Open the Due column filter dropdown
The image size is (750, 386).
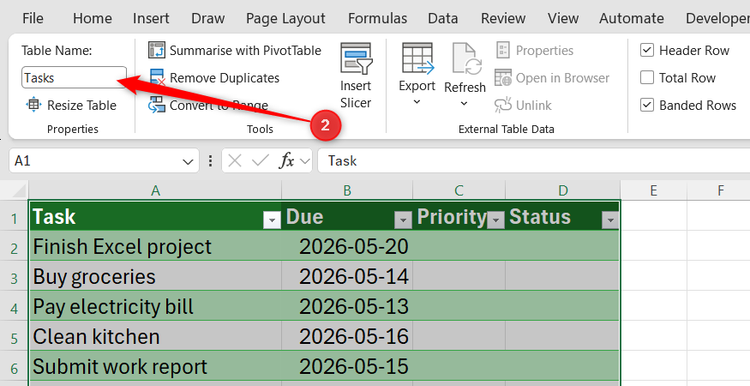(403, 220)
